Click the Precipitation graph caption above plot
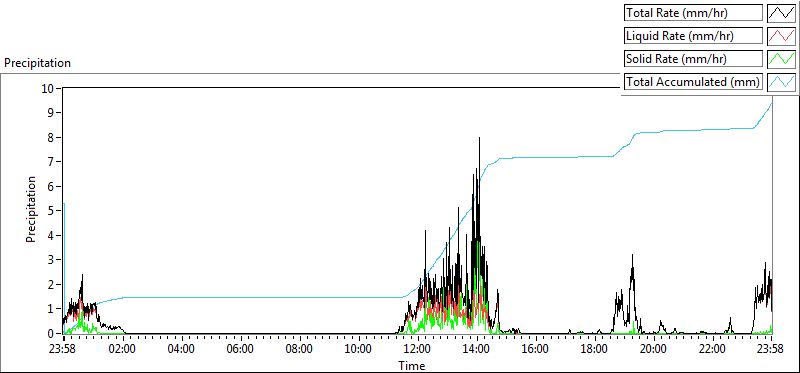Image resolution: width=800 pixels, height=373 pixels. (37, 63)
